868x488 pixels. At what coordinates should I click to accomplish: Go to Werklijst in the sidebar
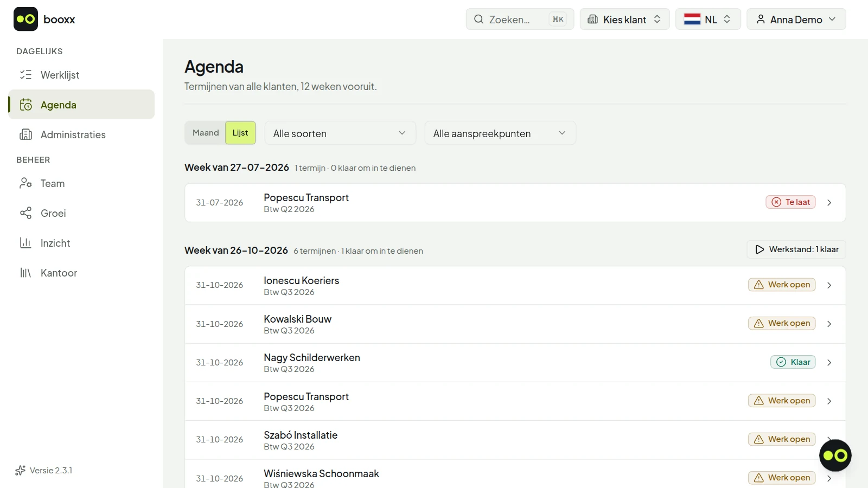81,75
